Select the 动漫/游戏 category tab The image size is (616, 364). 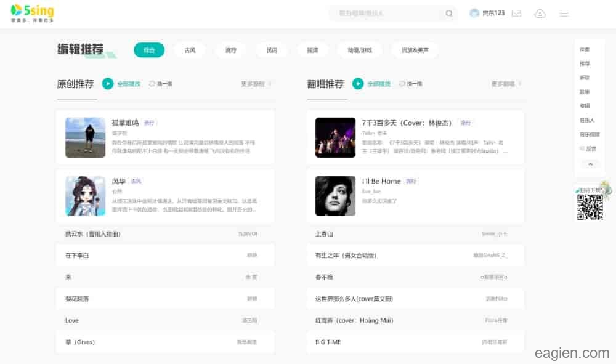point(360,51)
